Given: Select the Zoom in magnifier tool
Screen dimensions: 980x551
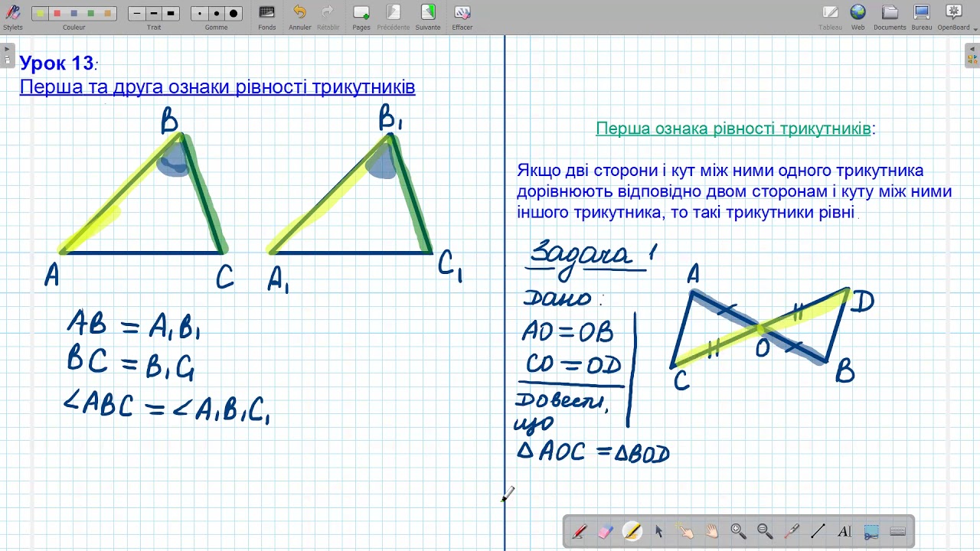Looking at the screenshot, I should 738,531.
